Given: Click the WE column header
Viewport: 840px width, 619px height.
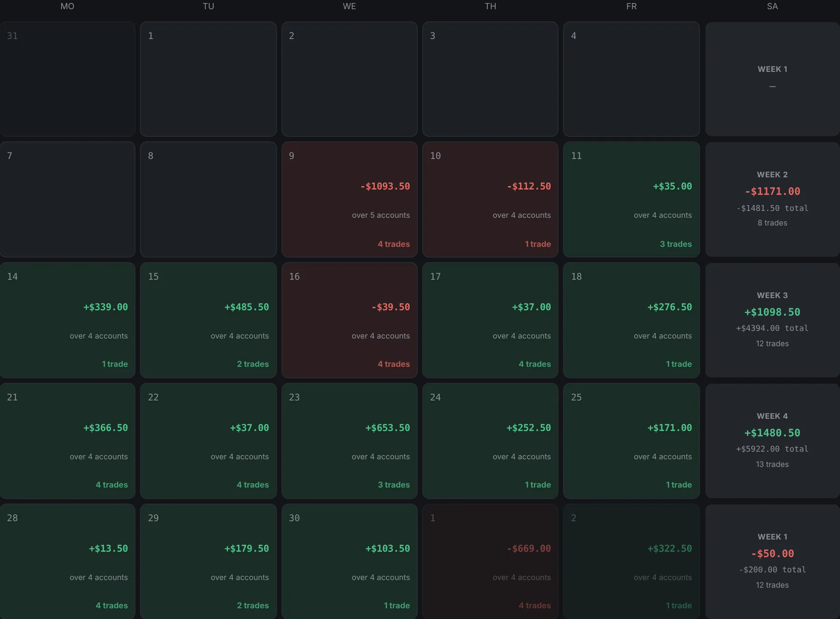Looking at the screenshot, I should click(x=350, y=7).
